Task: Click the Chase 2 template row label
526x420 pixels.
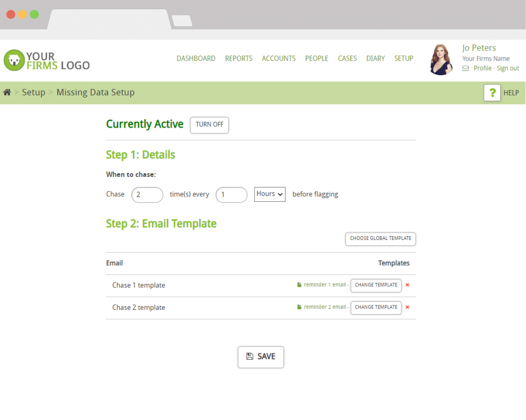Action: coord(139,308)
